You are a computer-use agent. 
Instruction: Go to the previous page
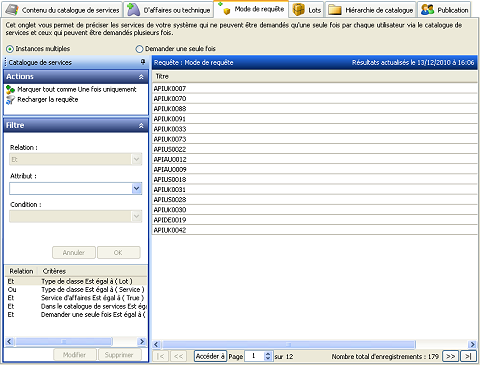pyautogui.click(x=178, y=356)
